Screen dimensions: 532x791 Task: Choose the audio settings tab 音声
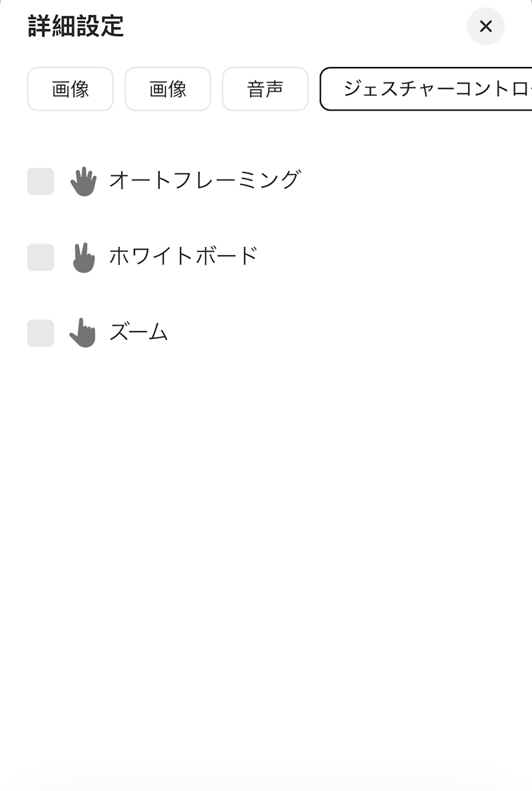pos(265,89)
